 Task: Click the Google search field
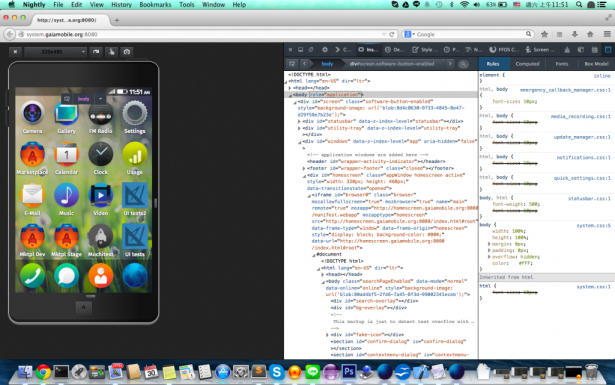pyautogui.click(x=468, y=35)
